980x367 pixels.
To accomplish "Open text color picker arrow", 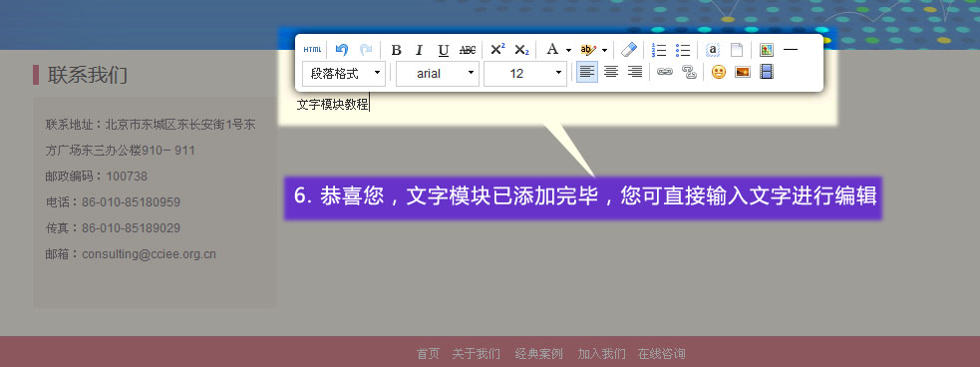I will click(x=568, y=50).
